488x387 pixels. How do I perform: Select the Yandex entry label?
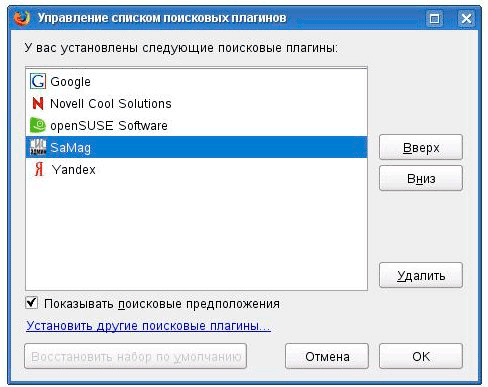pos(74,170)
